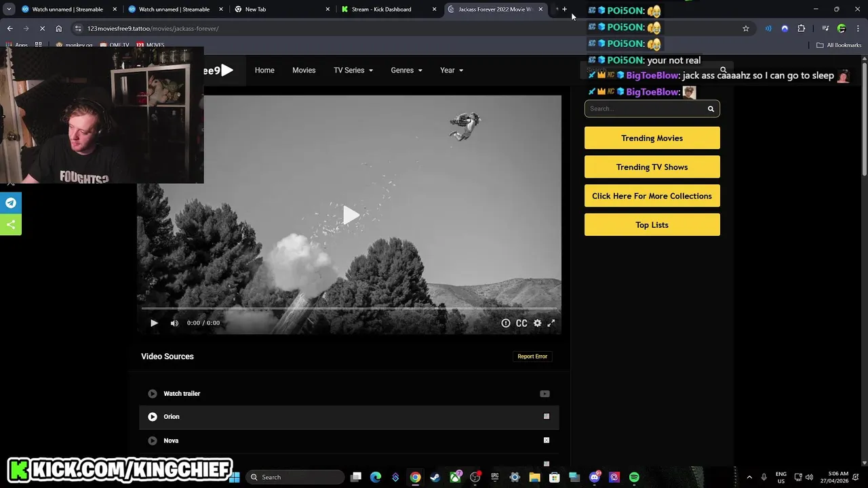This screenshot has width=868, height=488.
Task: Click the address bar URL
Action: pos(153,28)
